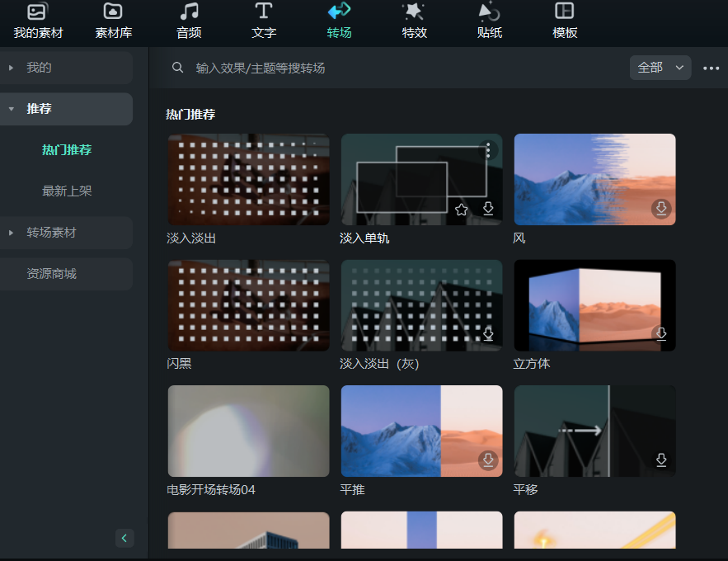This screenshot has width=728, height=561.
Task: Click the transition search input field
Action: coord(396,68)
